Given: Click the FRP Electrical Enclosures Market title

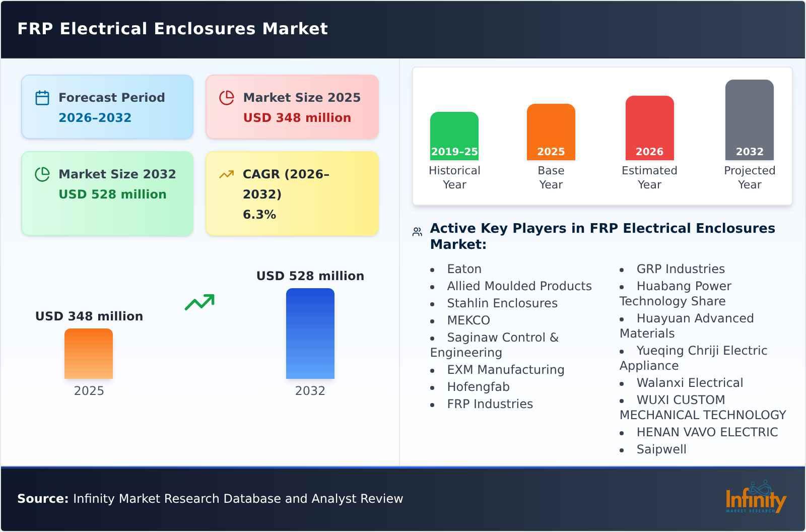Looking at the screenshot, I should point(173,29).
